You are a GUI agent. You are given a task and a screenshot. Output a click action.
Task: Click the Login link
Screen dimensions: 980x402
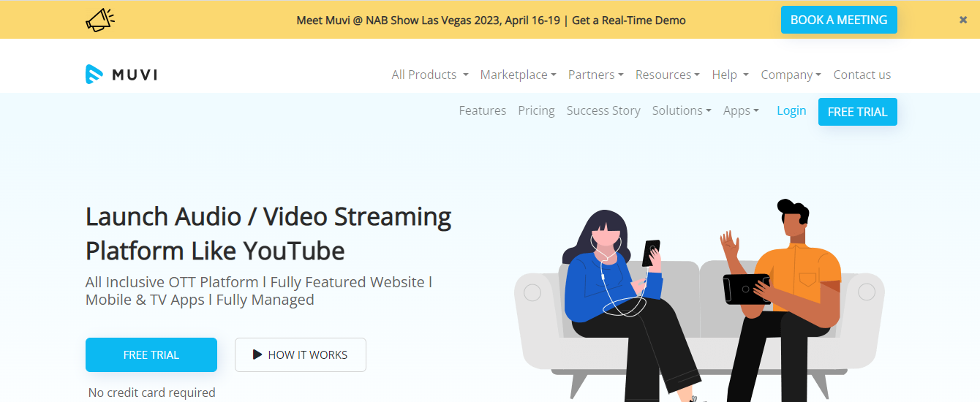pos(791,110)
